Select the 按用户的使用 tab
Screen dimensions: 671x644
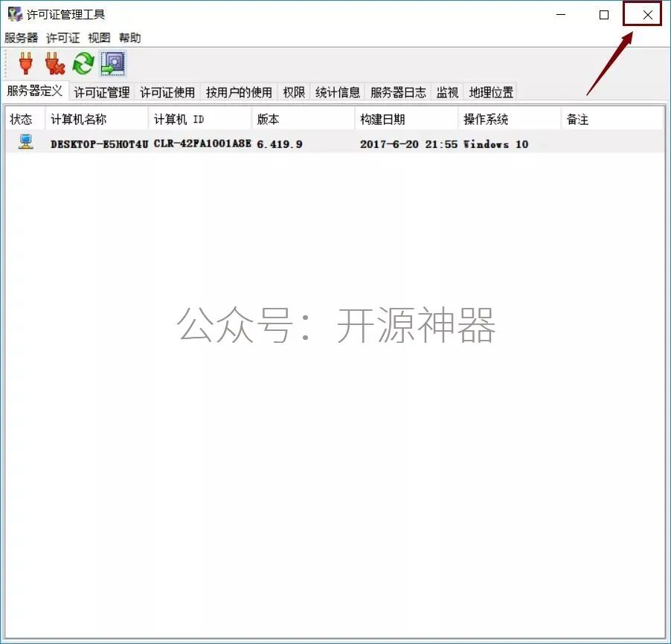click(x=239, y=92)
